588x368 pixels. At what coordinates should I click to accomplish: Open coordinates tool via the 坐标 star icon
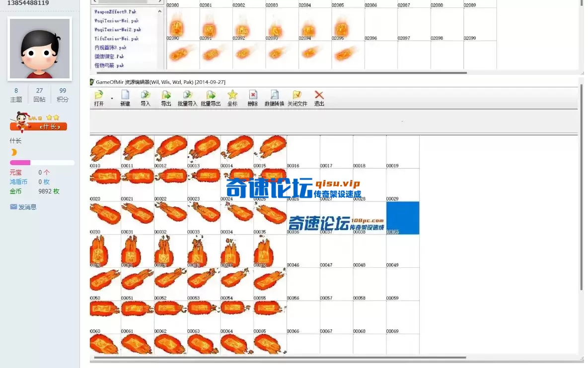click(232, 97)
